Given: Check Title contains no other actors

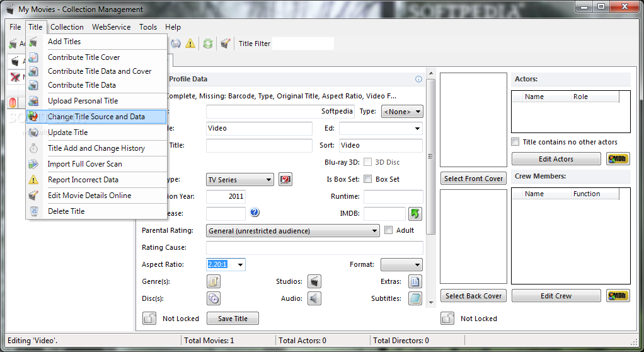Looking at the screenshot, I should pyautogui.click(x=515, y=142).
